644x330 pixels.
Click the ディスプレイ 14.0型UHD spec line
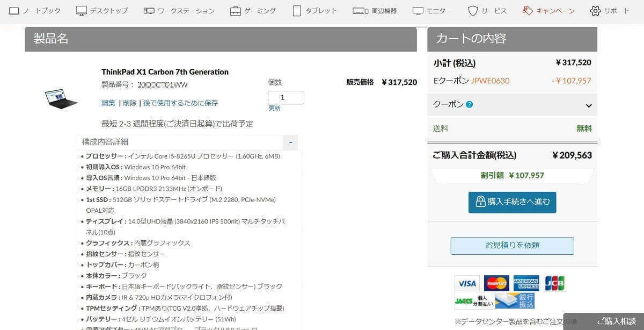coord(185,226)
